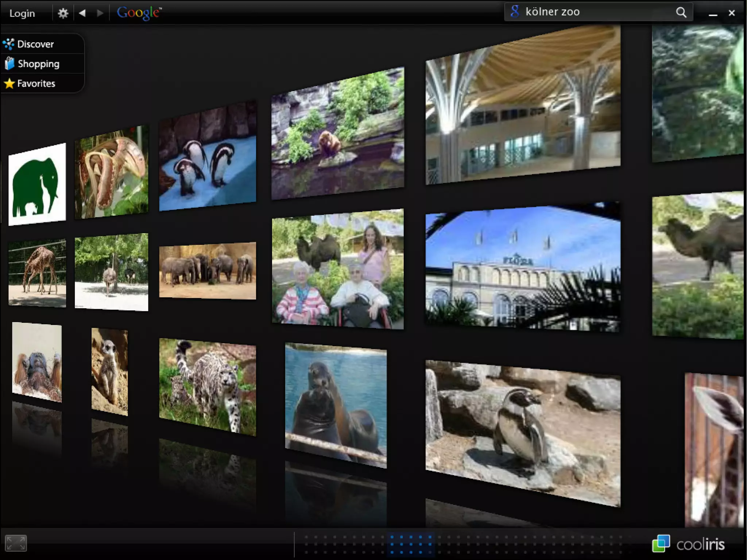Click the Google logo source selector
Image resolution: width=747 pixels, height=560 pixels.
(x=139, y=13)
